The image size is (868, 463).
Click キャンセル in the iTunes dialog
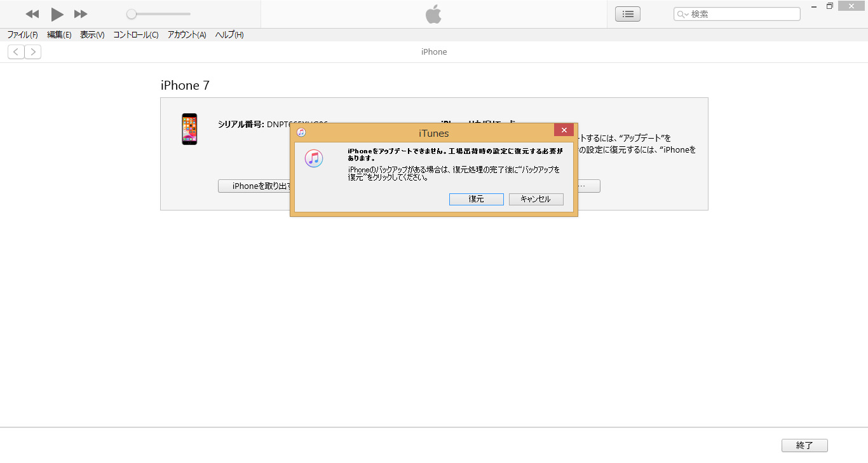click(x=536, y=199)
